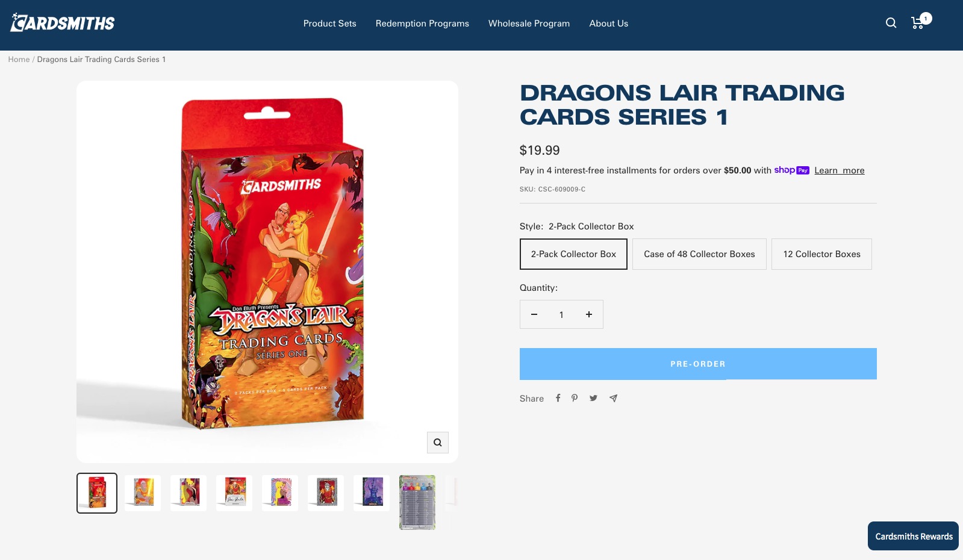
Task: Select 2-Pack Collector Box style
Action: point(573,254)
